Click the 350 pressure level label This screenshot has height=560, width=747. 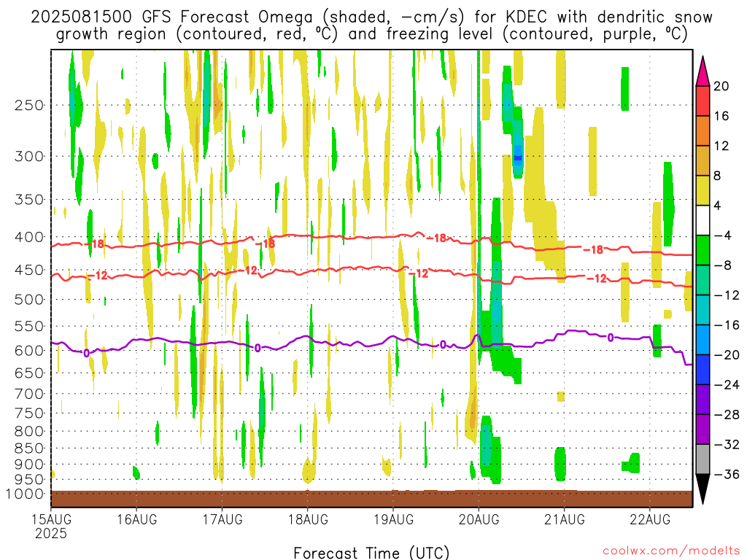29,200
